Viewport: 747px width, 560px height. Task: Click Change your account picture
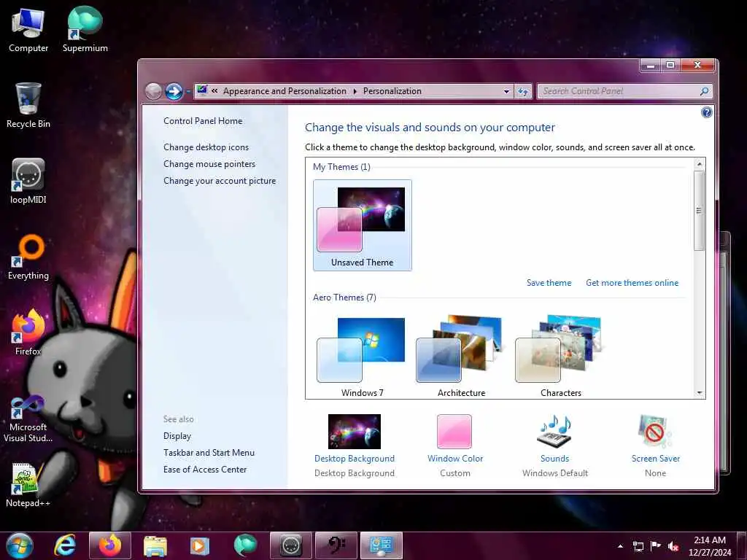tap(220, 181)
